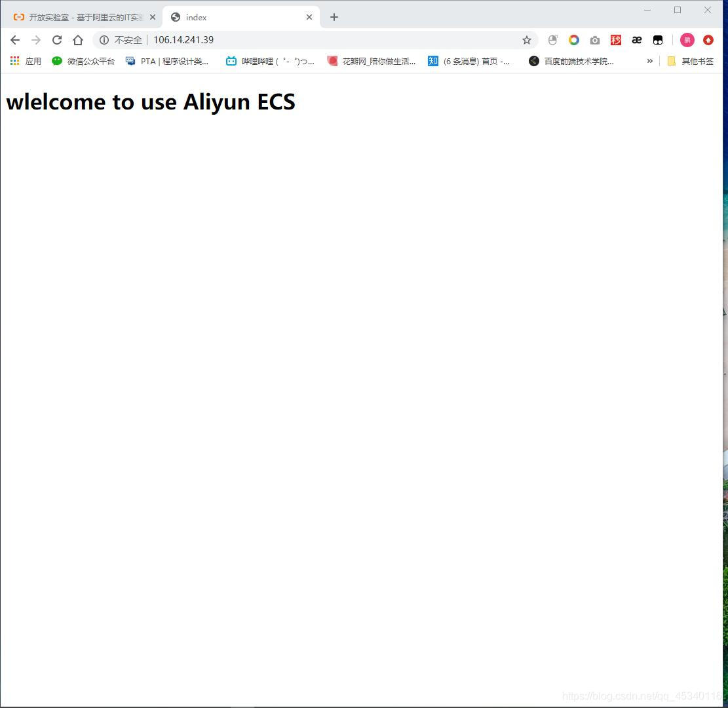Screen dimensions: 728x708
Task: Open the 百度前端技术学院 bookmark
Action: click(x=571, y=61)
